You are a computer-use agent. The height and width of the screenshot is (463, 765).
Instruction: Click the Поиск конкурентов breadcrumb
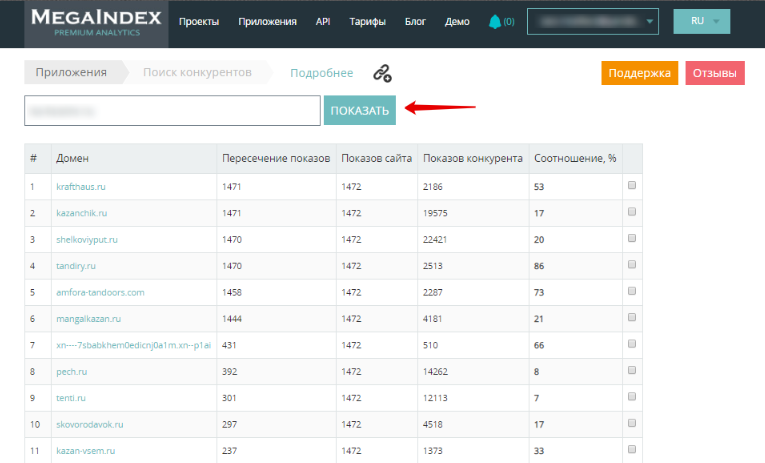197,72
